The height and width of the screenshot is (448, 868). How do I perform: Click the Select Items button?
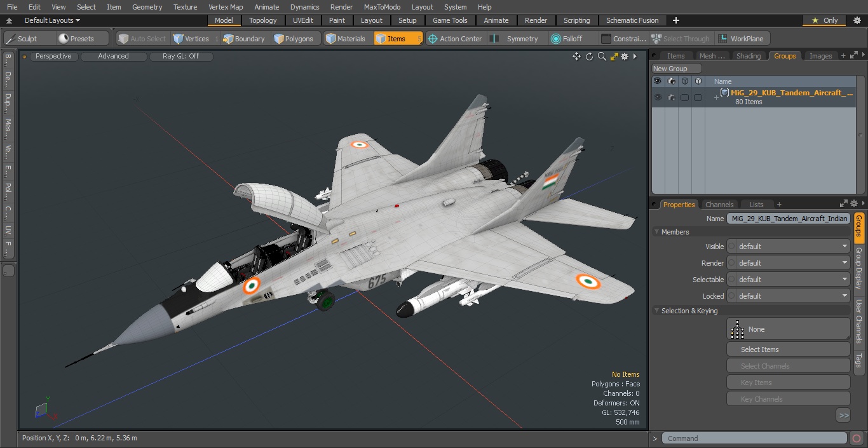pos(788,350)
